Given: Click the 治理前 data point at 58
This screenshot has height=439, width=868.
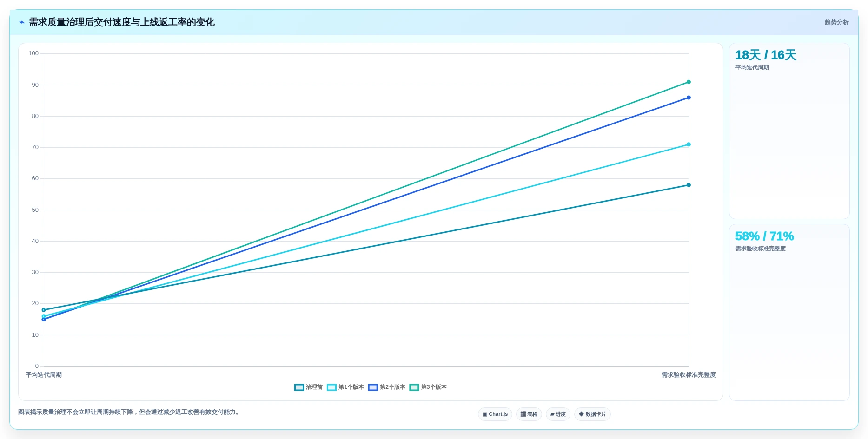Looking at the screenshot, I should (689, 185).
